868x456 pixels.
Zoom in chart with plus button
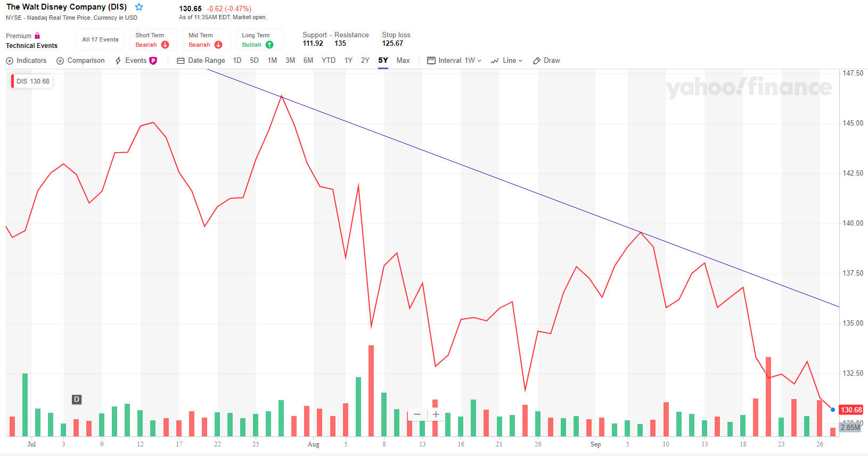coord(436,414)
